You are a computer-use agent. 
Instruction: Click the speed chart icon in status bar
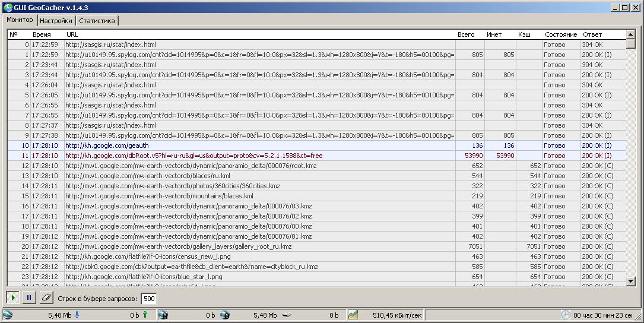pyautogui.click(x=353, y=315)
